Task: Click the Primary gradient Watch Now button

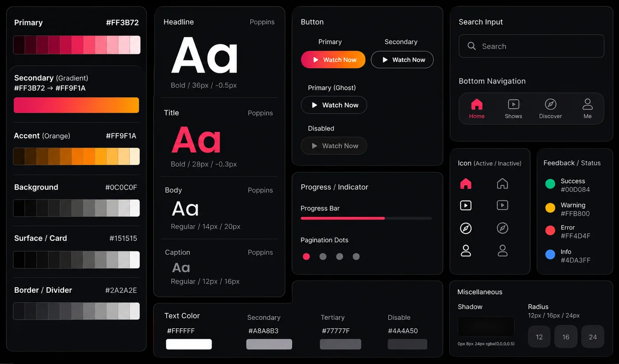Action: point(333,60)
